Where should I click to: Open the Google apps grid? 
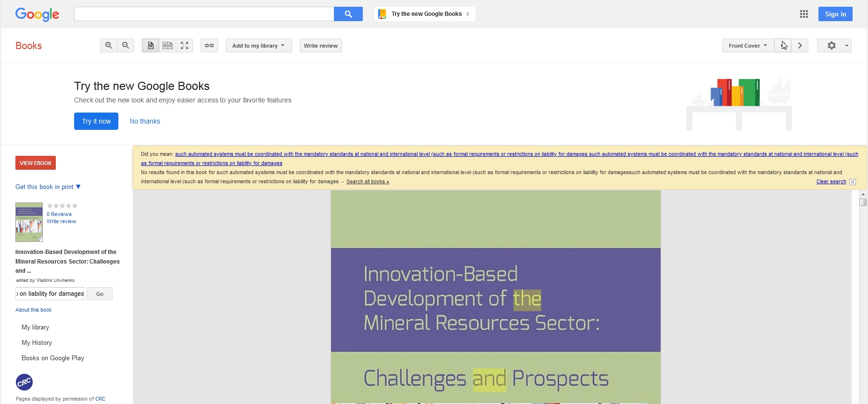(x=804, y=14)
